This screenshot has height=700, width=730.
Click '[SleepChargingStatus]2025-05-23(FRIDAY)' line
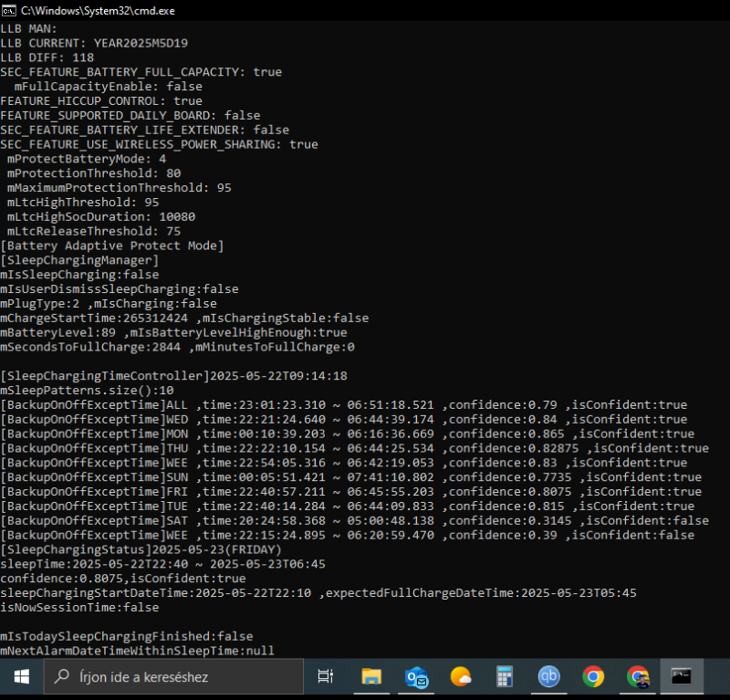(x=141, y=549)
